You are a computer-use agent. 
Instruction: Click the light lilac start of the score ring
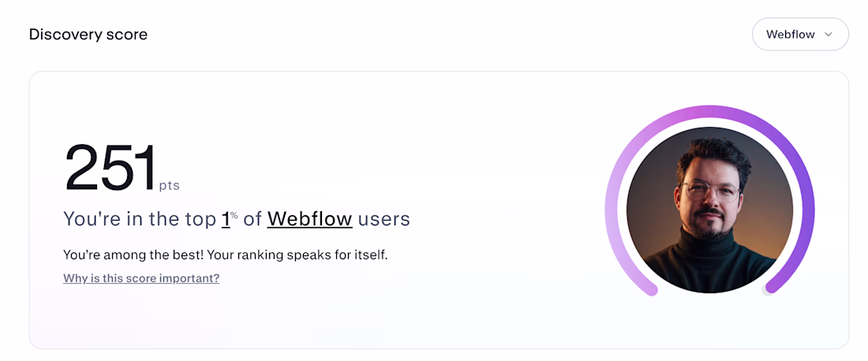coord(649,288)
